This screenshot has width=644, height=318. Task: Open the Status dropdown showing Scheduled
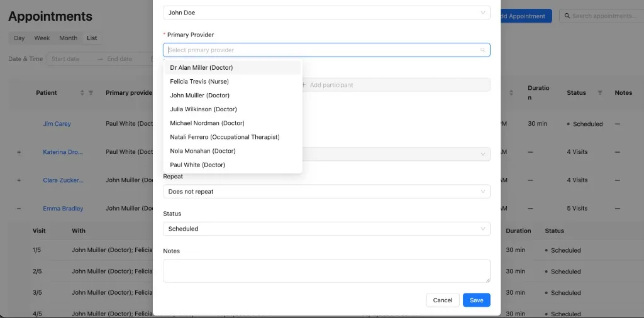pyautogui.click(x=326, y=229)
